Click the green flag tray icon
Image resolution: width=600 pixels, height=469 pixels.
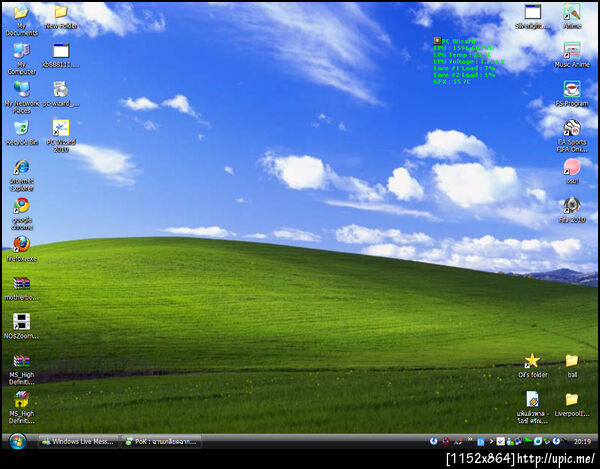pyautogui.click(x=528, y=441)
